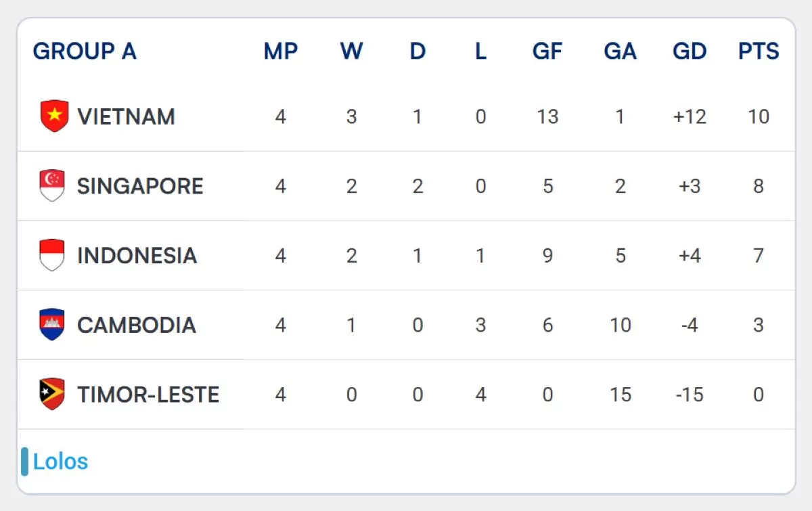Image resolution: width=812 pixels, height=511 pixels.
Task: Click the Singapore flag shield icon
Action: (x=52, y=185)
